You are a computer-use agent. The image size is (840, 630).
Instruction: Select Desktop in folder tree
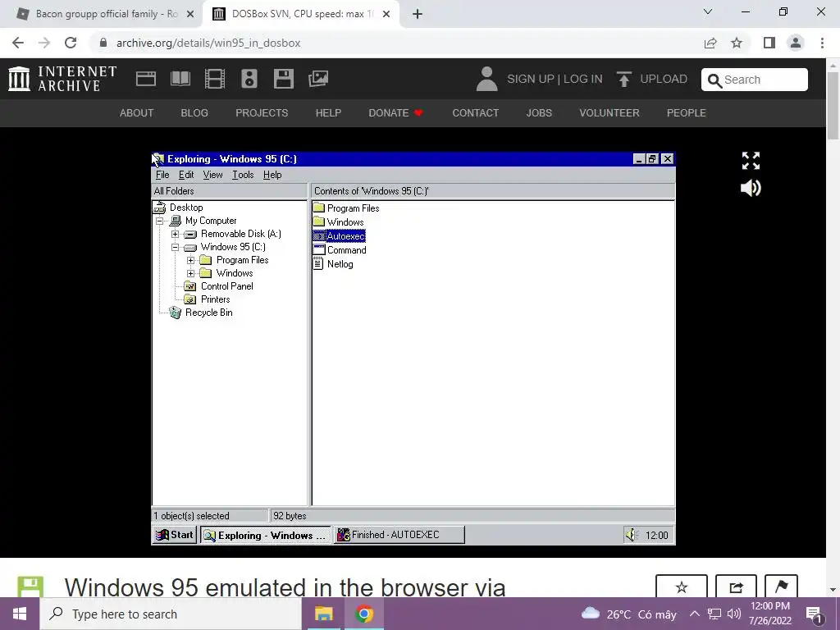tap(178, 208)
